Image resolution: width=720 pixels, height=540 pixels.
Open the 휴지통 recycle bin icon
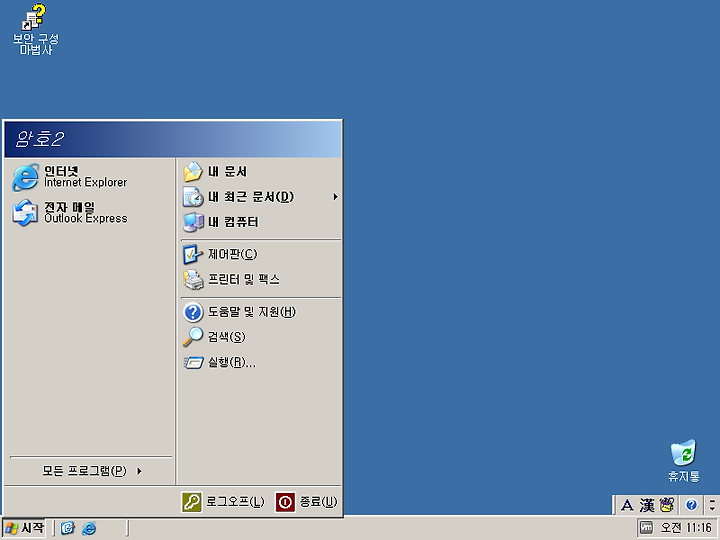(x=683, y=461)
